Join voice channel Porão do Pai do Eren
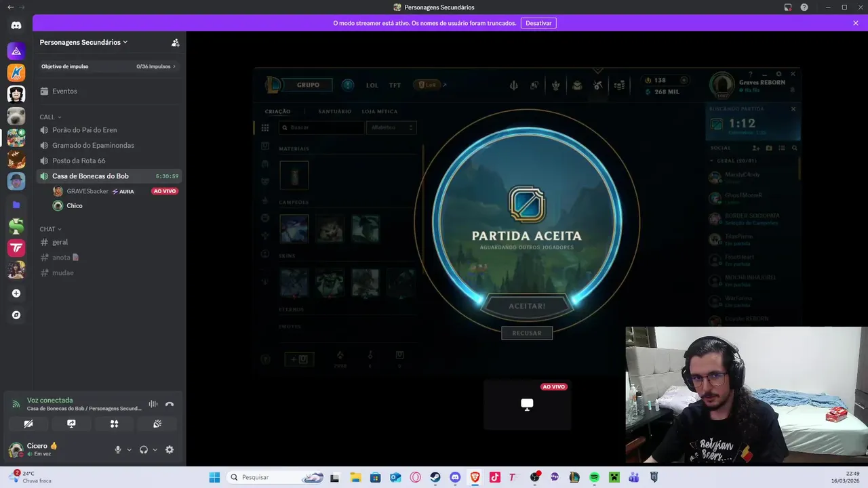 coord(108,130)
